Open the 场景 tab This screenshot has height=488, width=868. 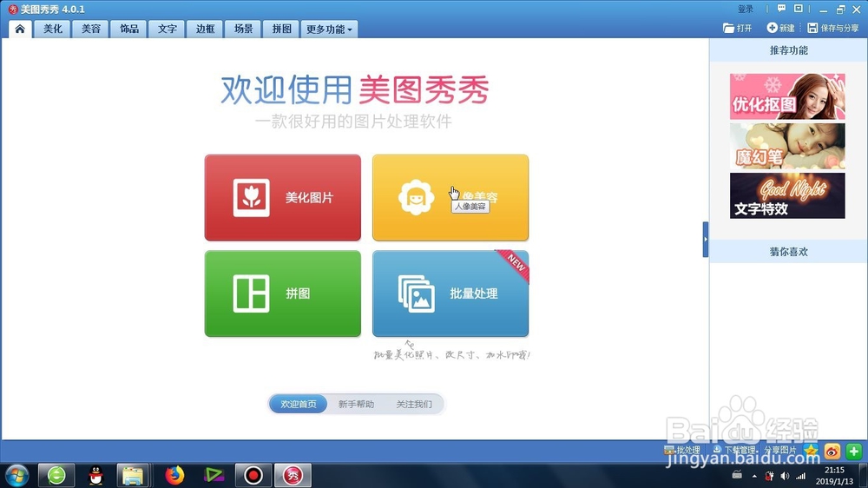[x=243, y=29]
